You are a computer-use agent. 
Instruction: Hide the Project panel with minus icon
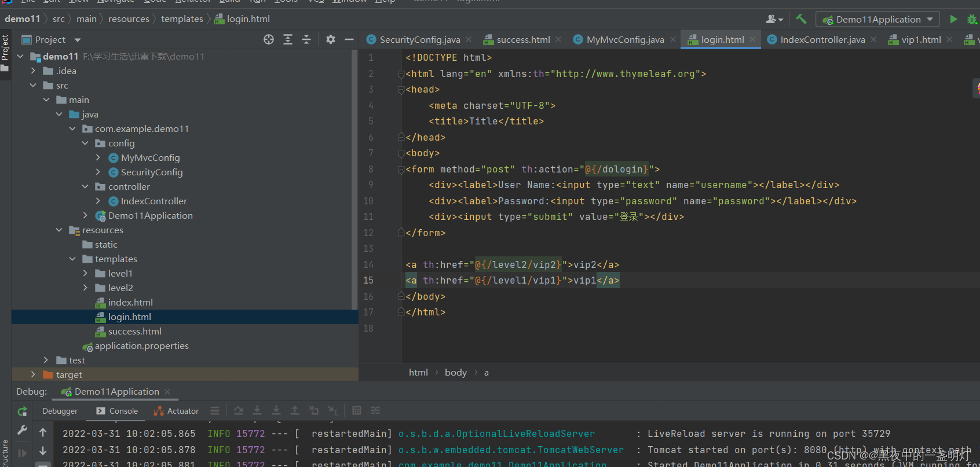[349, 39]
